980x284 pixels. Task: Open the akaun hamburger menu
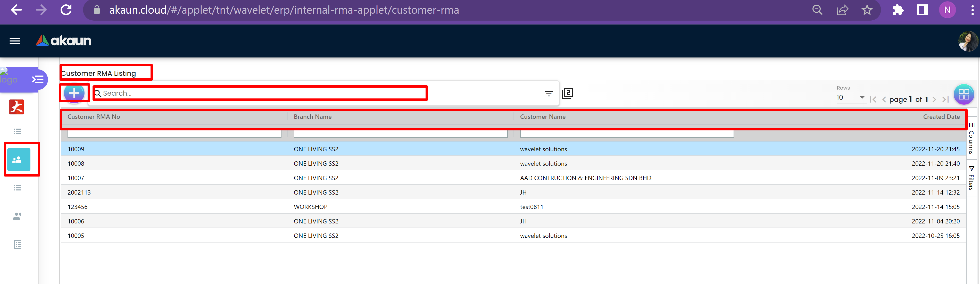pyautogui.click(x=15, y=41)
